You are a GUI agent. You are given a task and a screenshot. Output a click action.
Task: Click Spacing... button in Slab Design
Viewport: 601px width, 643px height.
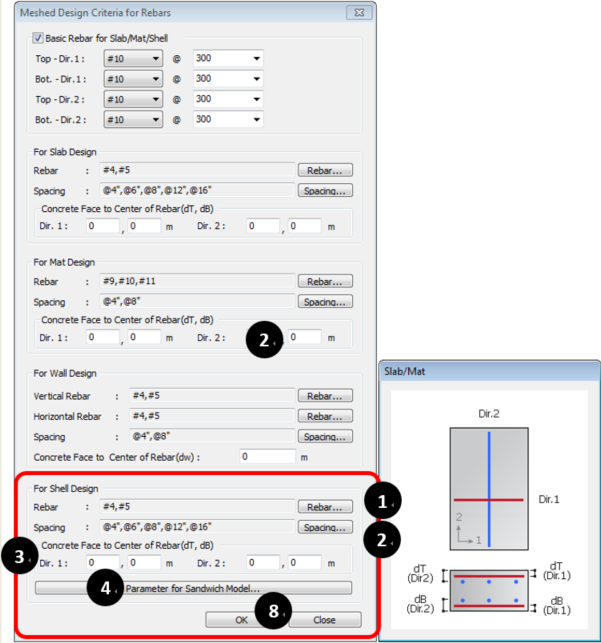click(x=325, y=191)
